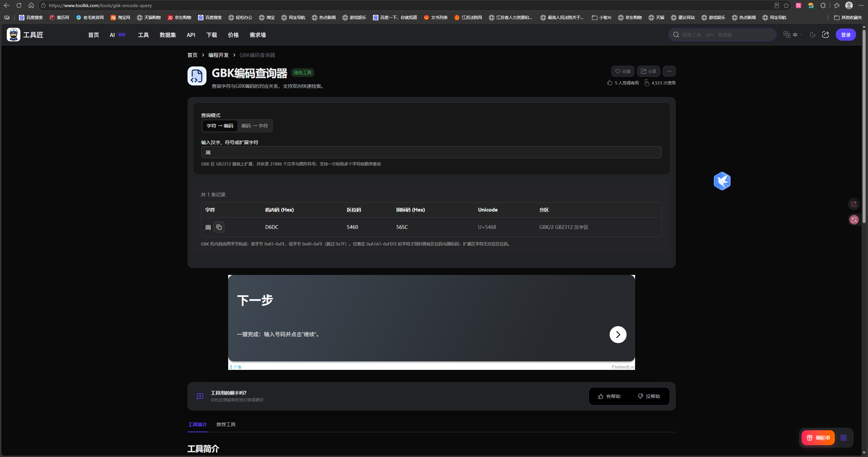Image resolution: width=868 pixels, height=457 pixels.
Task: Copy the character 周 with the copy icon
Action: click(x=219, y=227)
